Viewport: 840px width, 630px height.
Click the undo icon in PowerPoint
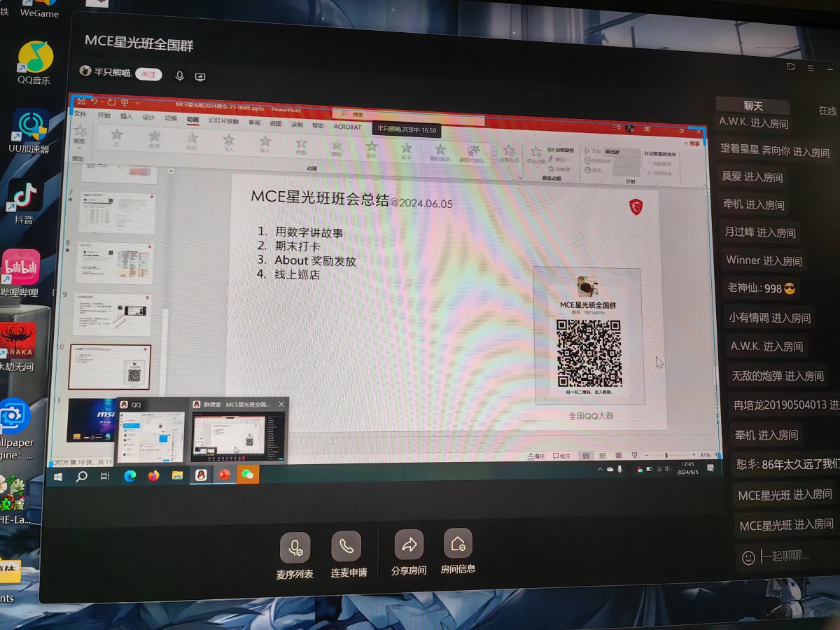click(94, 101)
